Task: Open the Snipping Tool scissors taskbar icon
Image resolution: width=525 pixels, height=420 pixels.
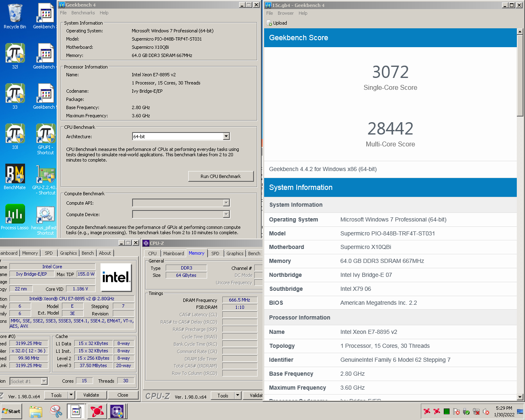Action: click(x=56, y=411)
